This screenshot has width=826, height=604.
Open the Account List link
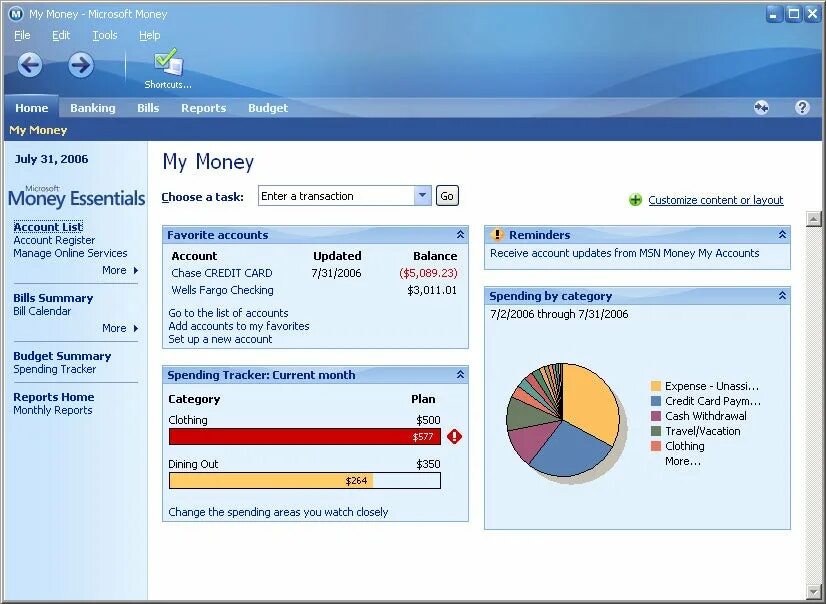pos(48,227)
